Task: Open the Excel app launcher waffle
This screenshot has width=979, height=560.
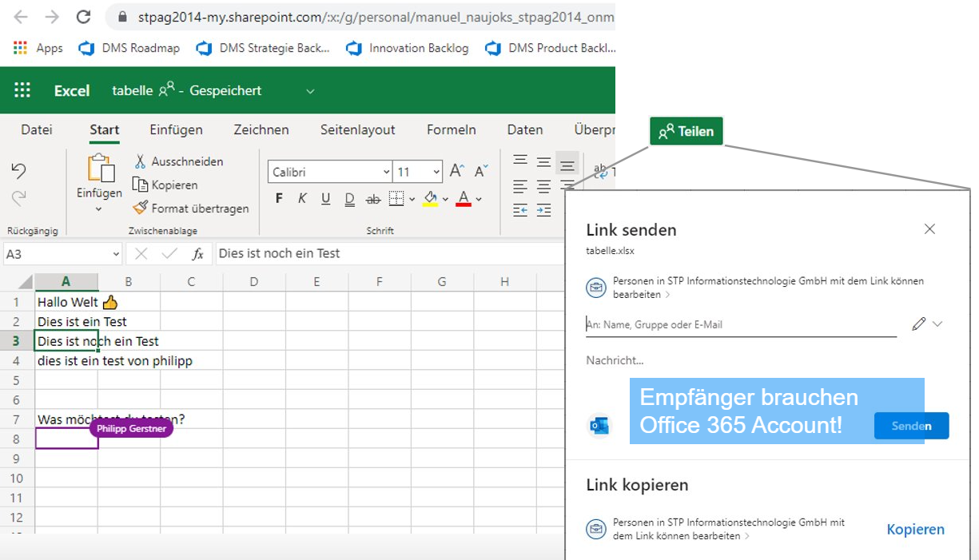Action: [x=22, y=90]
